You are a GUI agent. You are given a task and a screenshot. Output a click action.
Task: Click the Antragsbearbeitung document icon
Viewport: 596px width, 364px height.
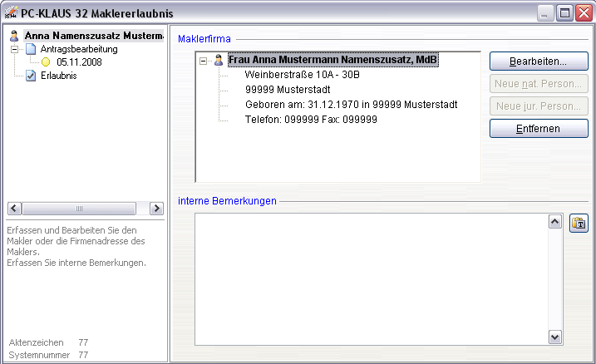coord(31,49)
